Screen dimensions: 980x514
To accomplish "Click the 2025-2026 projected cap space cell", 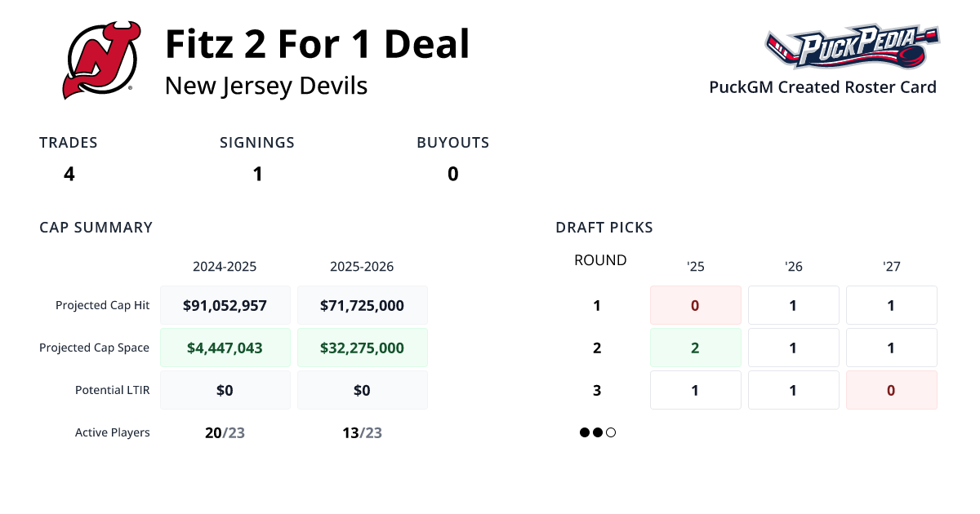I will (x=362, y=348).
